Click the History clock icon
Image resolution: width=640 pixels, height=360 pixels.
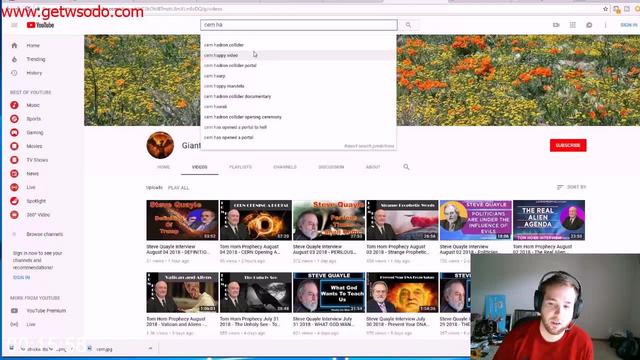[14, 73]
